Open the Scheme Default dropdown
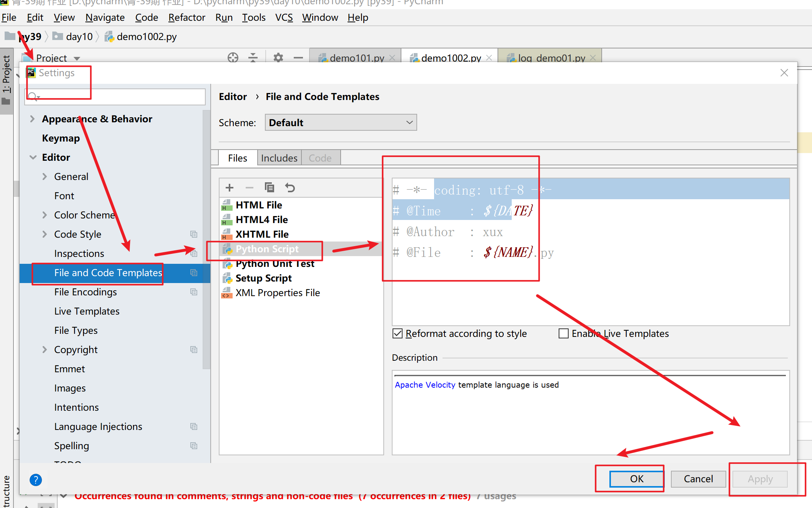812x508 pixels. [341, 123]
